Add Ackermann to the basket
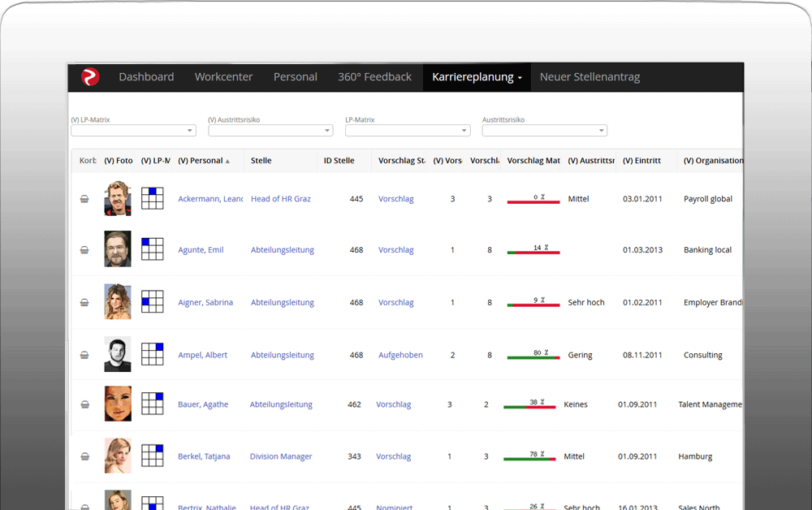 pos(84,199)
